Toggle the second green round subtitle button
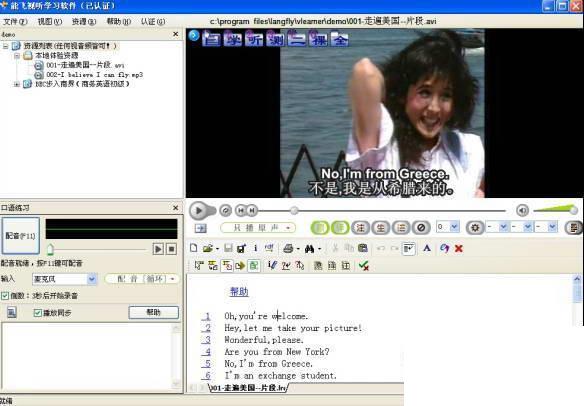The image size is (584, 406). [x=340, y=228]
